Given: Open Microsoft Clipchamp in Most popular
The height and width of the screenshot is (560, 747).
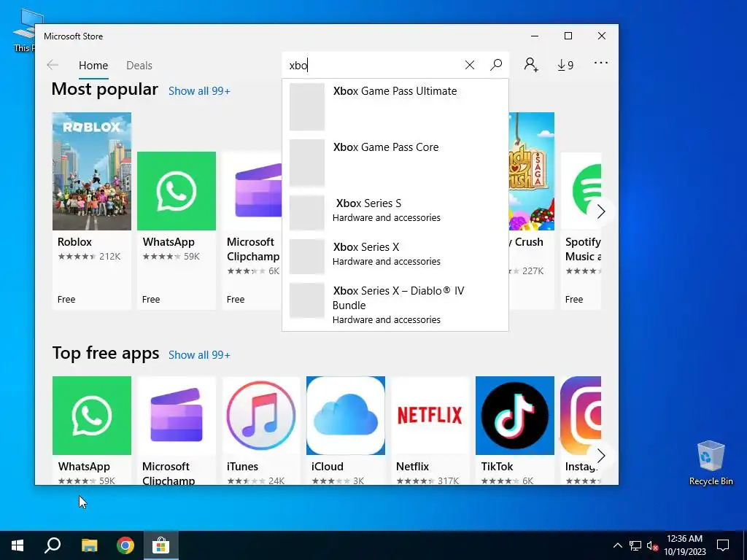Looking at the screenshot, I should [x=252, y=230].
